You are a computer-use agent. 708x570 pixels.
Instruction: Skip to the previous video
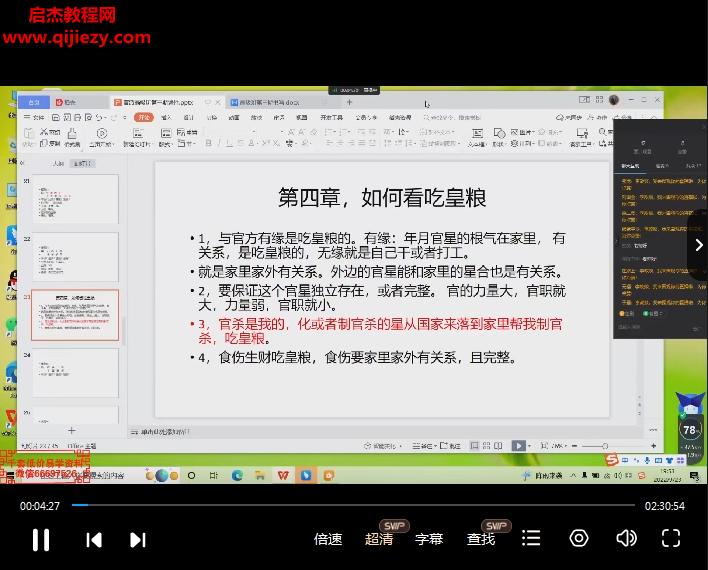point(94,540)
